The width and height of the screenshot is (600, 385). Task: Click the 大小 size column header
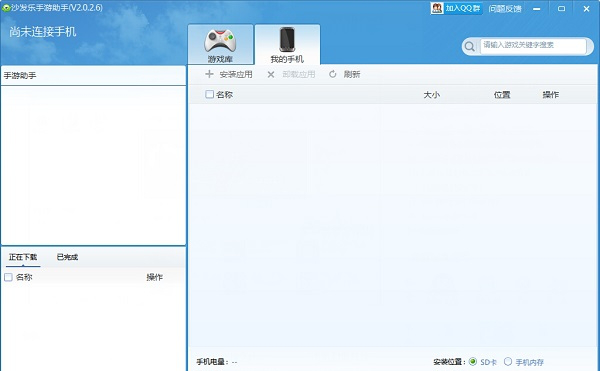pyautogui.click(x=432, y=95)
